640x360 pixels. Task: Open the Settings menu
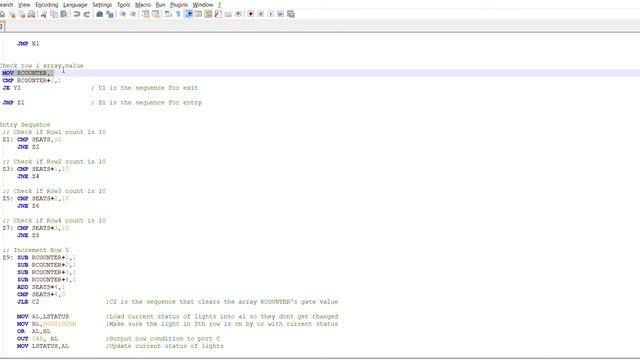point(102,5)
